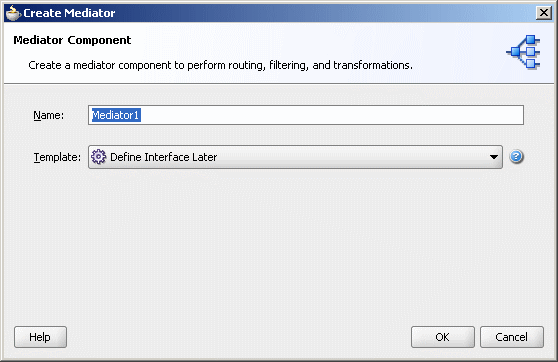Click the Template label

pyautogui.click(x=57, y=157)
